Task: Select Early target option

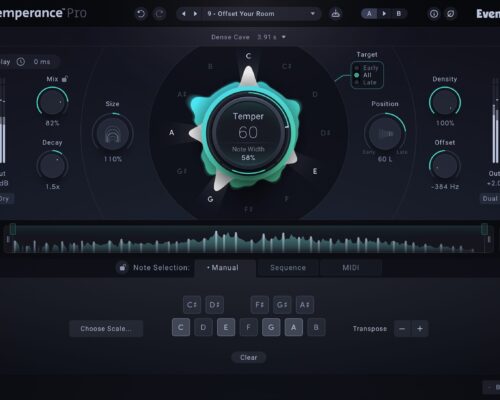Action: 367,68
